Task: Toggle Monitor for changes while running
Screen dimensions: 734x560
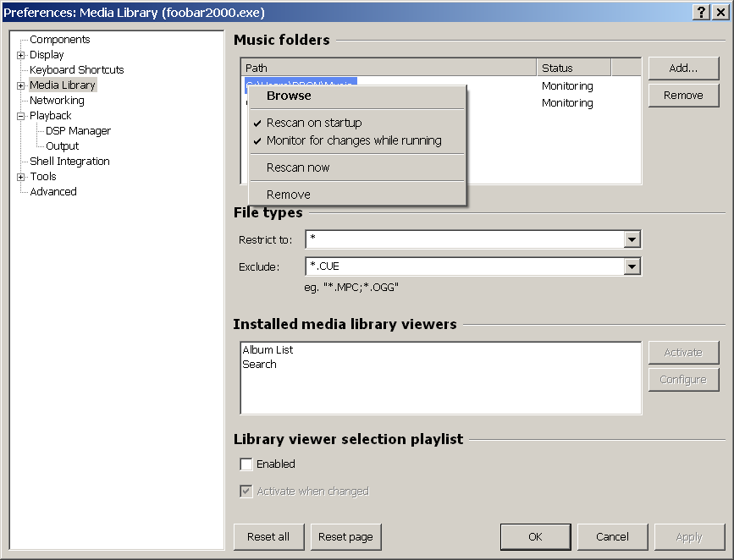Action: click(354, 140)
